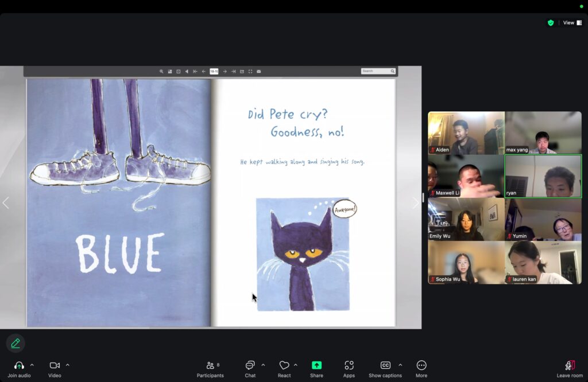588x382 pixels.
Task: Open the React emoji menu
Action: coord(284,365)
